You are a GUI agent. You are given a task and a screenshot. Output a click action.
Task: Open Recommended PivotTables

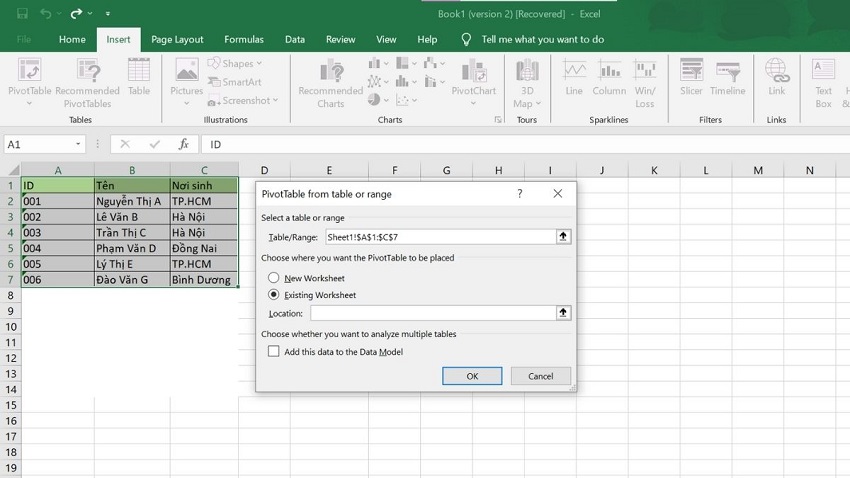coord(88,80)
